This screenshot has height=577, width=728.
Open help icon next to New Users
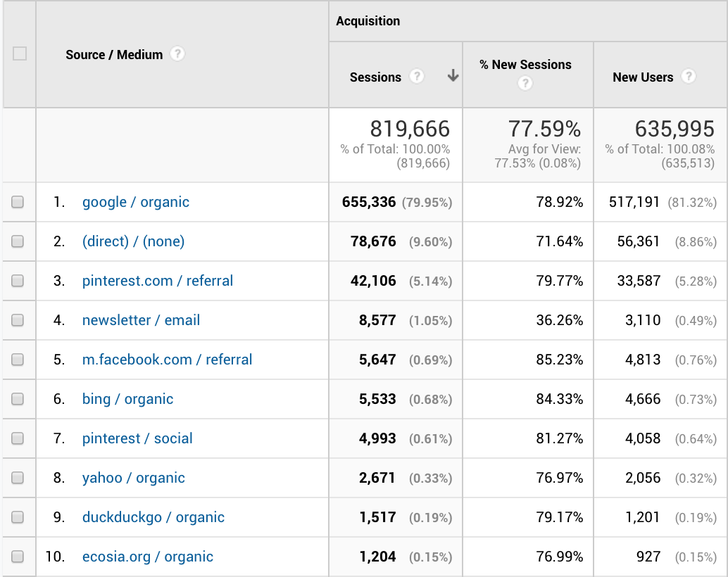[689, 76]
